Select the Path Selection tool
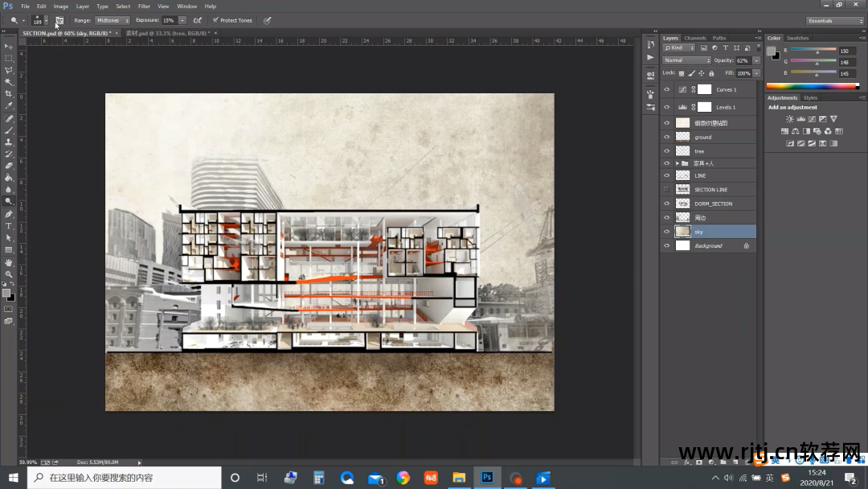This screenshot has width=868, height=489. (x=8, y=238)
